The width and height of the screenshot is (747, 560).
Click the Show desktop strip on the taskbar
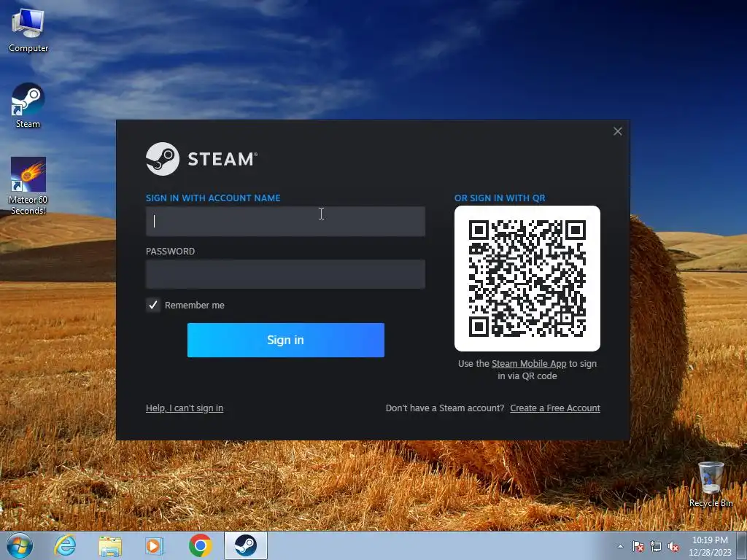tap(743, 545)
